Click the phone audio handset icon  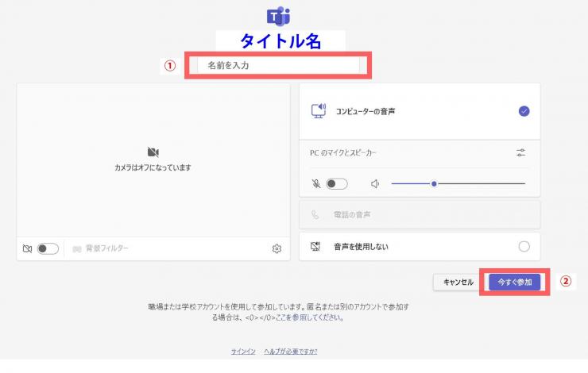(x=315, y=214)
